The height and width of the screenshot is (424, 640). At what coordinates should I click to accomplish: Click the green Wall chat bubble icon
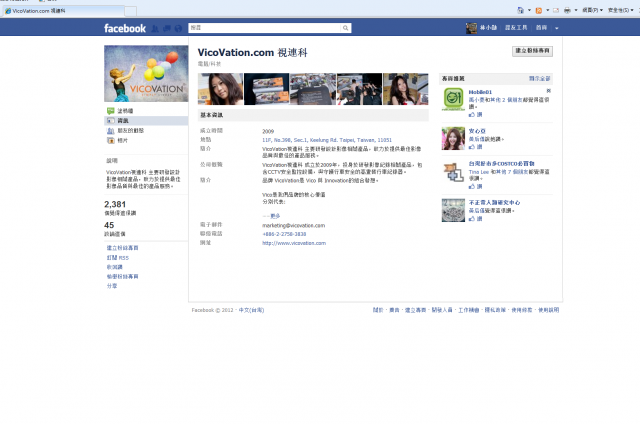[x=111, y=111]
